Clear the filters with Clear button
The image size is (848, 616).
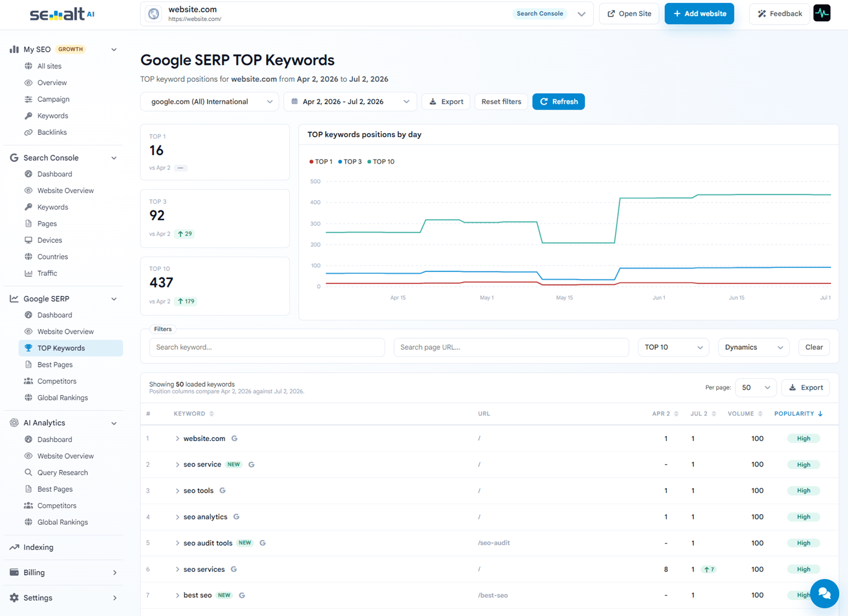pos(814,347)
